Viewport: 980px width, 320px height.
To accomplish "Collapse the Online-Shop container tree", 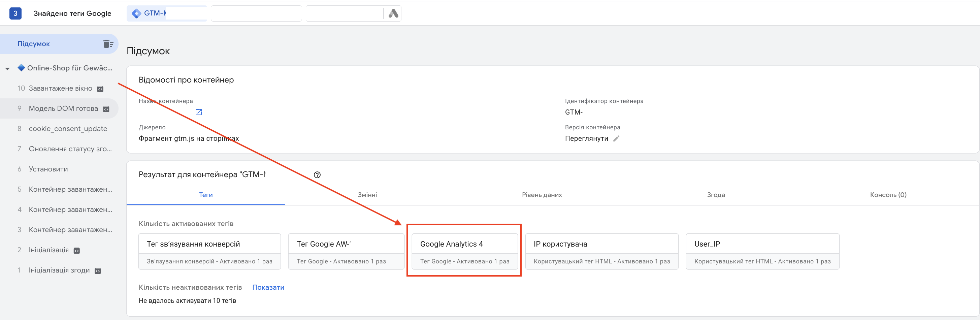I will [7, 69].
